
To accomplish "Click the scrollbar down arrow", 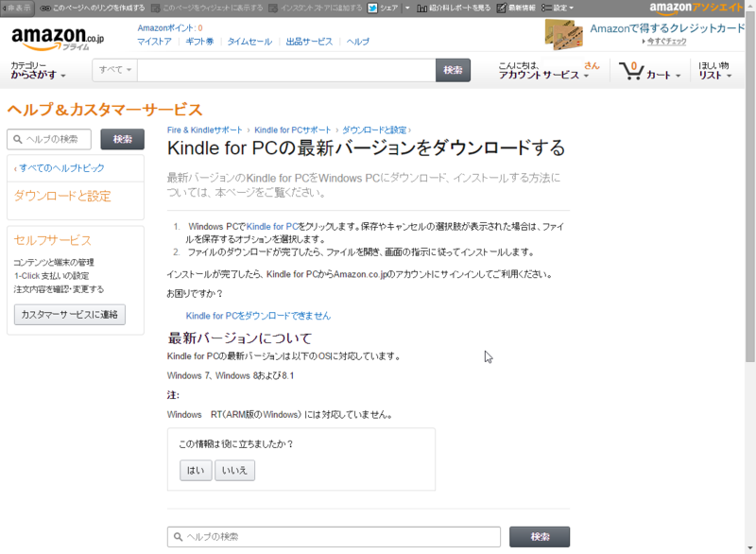I will (x=750, y=548).
